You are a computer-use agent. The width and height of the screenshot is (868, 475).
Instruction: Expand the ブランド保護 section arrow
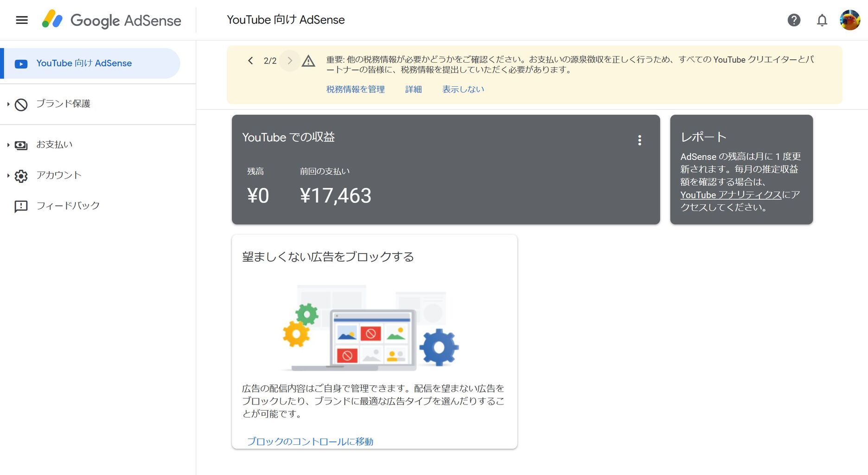8,104
